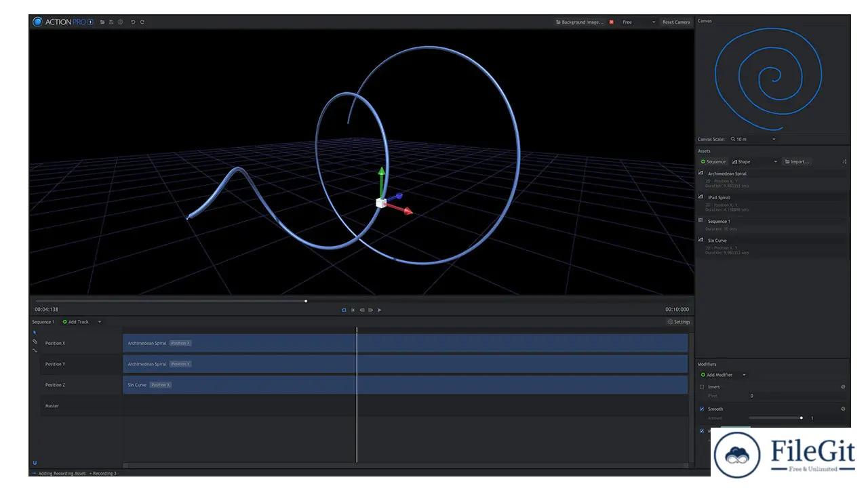Disable the Smooth modifier checkbox

(702, 409)
